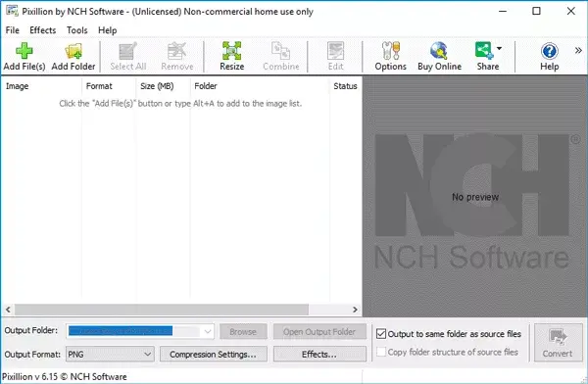Screen dimensions: 588x384
Task: Open the Resize tool
Action: (231, 56)
